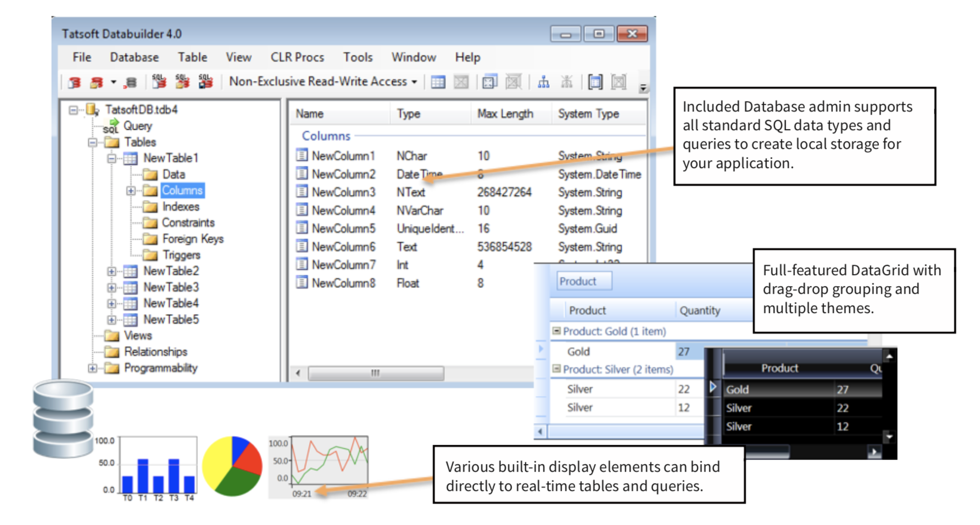The image size is (980, 525).
Task: Click the New SQL query toolbar icon
Action: 159,82
